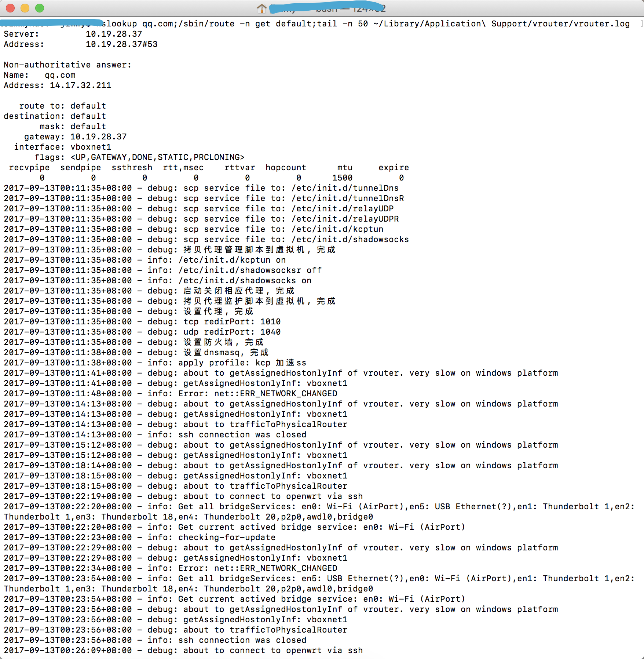This screenshot has height=659, width=644.
Task: Click the 00:22:20 'Get all bridgeServices' line
Action: point(319,511)
